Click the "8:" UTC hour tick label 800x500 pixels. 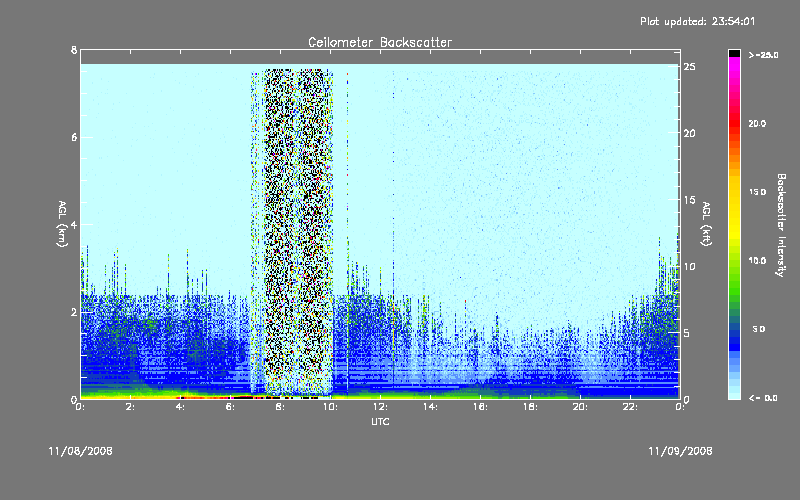[281, 407]
